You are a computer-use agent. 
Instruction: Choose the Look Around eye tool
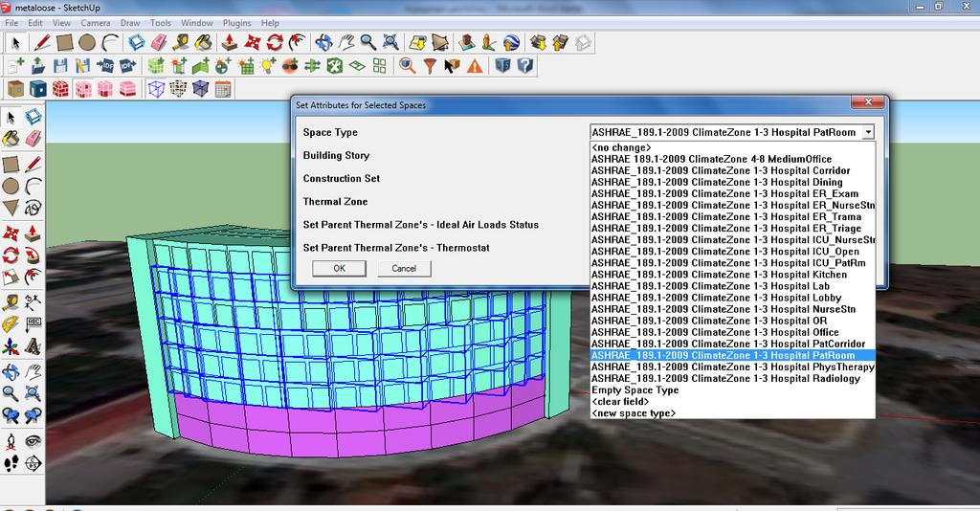point(33,442)
